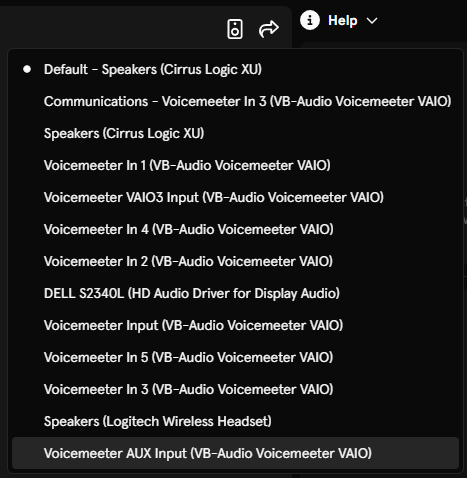This screenshot has width=467, height=478.
Task: Select standalone Voicemeeter In 3 entry
Action: 235,389
